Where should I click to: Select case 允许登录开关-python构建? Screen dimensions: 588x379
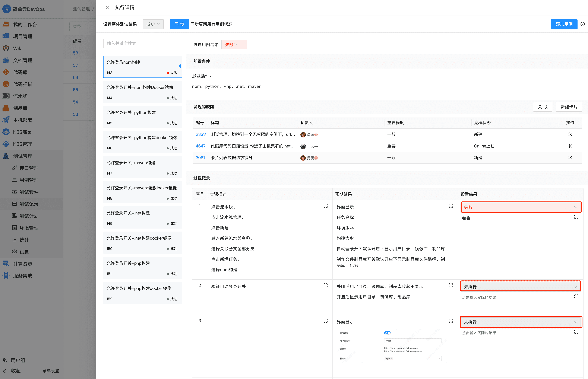[x=142, y=117]
